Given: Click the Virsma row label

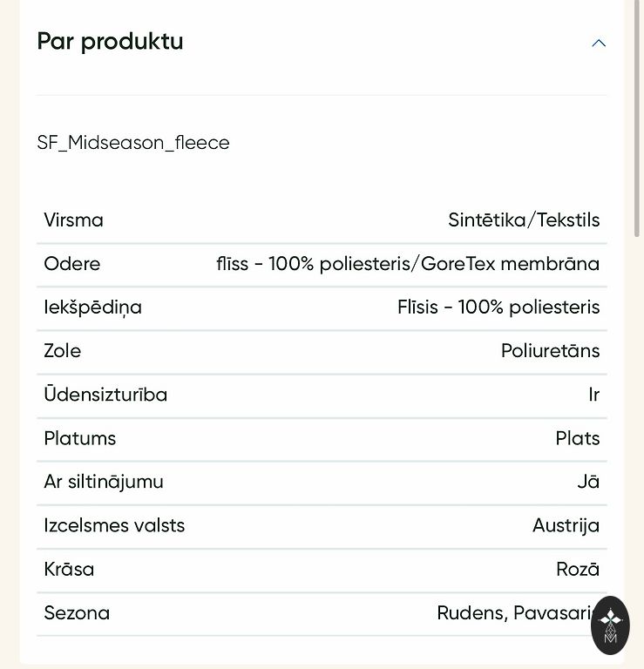Looking at the screenshot, I should [74, 220].
